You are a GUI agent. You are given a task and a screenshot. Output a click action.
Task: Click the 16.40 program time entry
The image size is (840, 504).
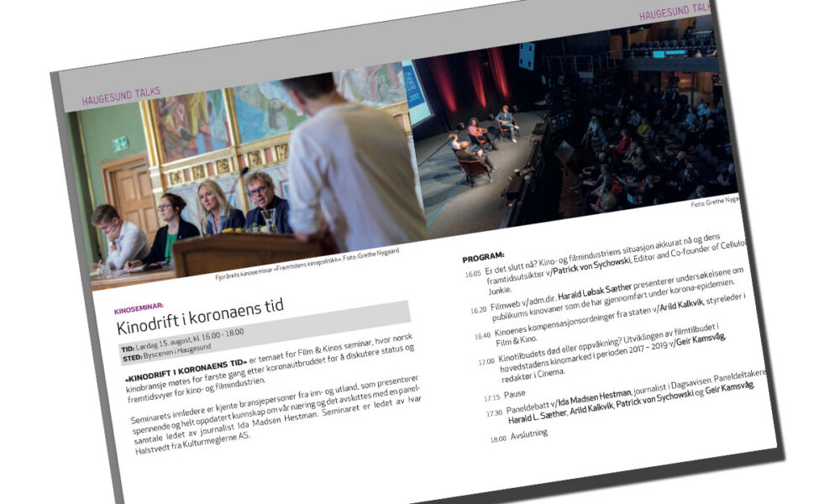[482, 336]
